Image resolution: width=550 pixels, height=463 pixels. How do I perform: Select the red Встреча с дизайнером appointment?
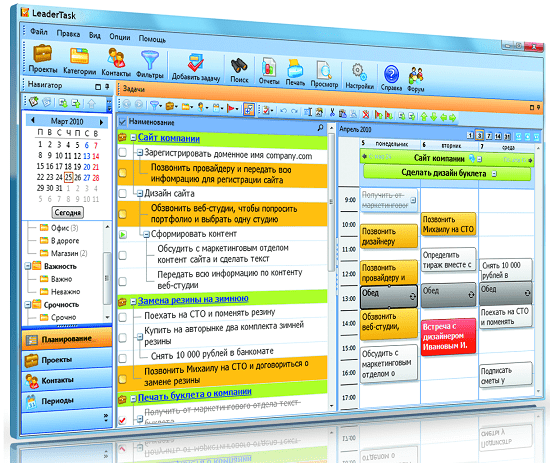449,337
